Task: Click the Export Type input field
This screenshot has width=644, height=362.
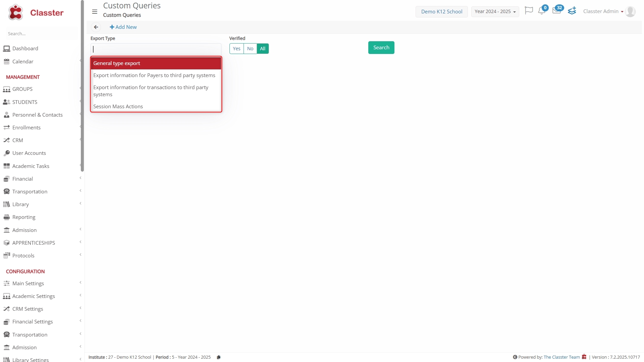Action: click(156, 49)
